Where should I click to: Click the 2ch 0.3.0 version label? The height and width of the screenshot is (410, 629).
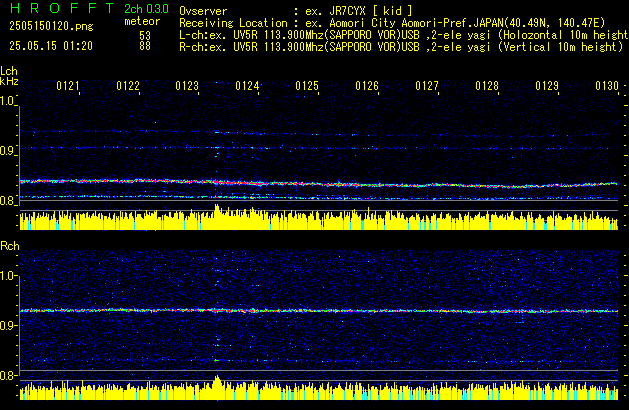pyautogui.click(x=146, y=9)
